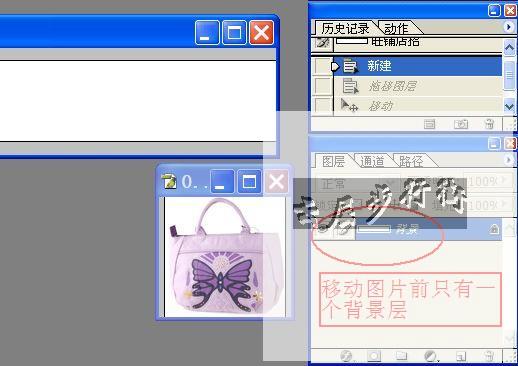Click adjustment layer half-circle icon
The height and width of the screenshot is (366, 518).
pyautogui.click(x=431, y=356)
